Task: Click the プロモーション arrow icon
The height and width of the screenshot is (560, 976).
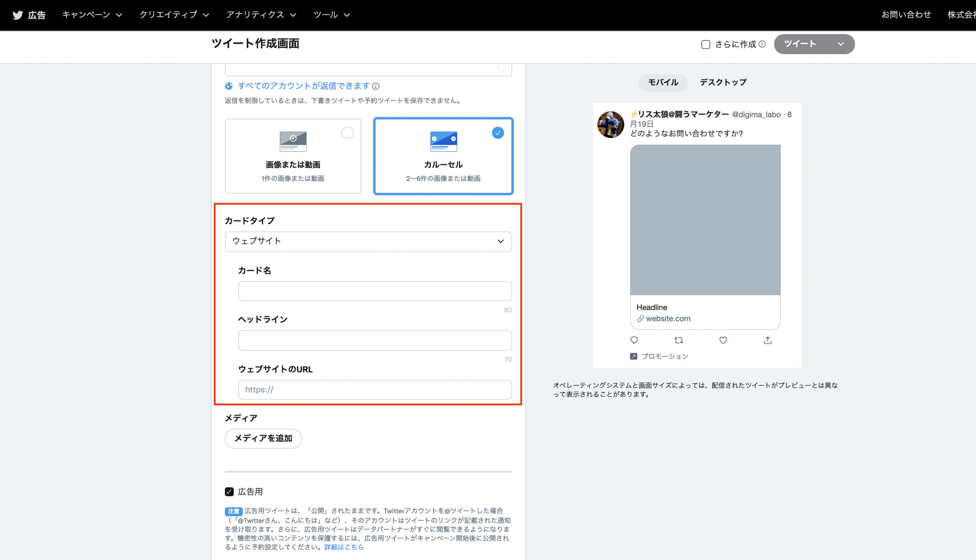Action: click(x=633, y=356)
